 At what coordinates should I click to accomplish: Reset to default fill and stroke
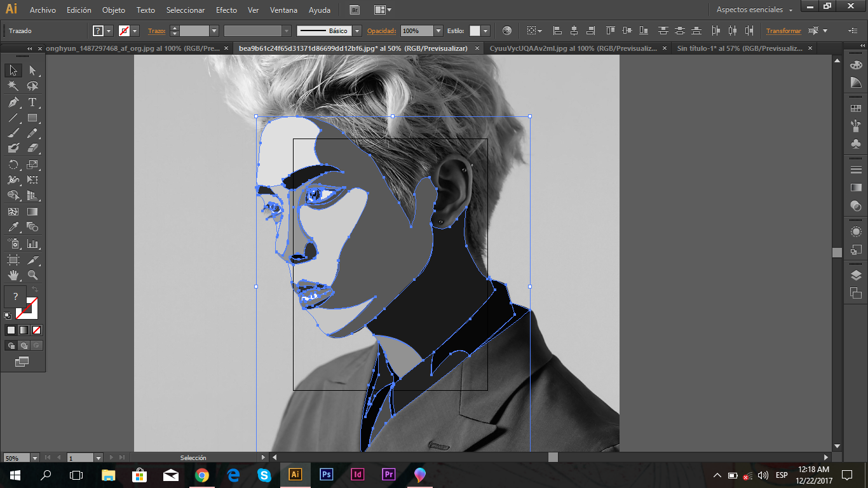coord(8,315)
